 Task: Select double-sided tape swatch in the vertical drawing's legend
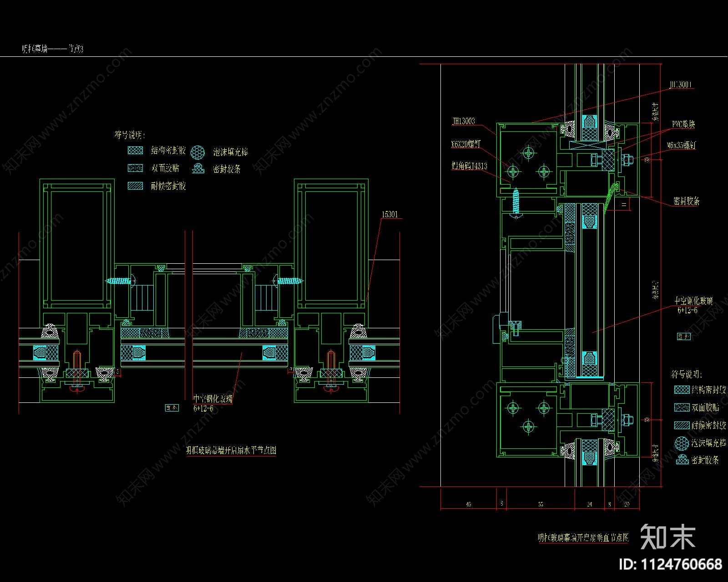681,407
